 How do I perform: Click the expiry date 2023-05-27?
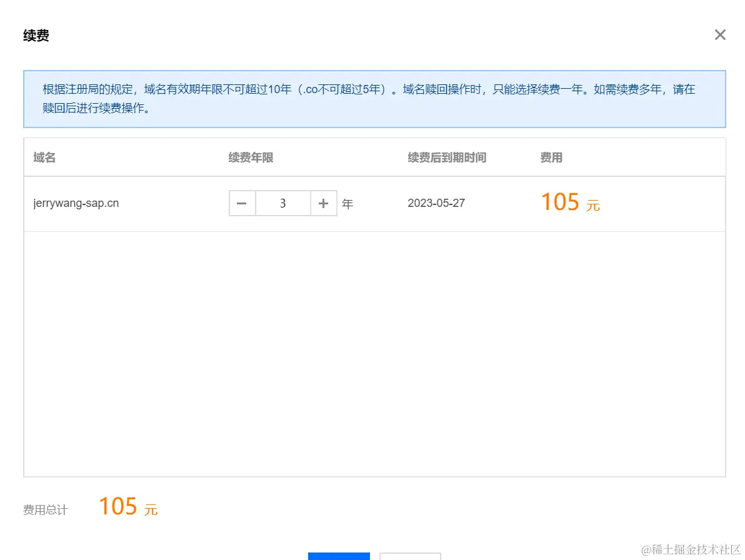(x=436, y=203)
